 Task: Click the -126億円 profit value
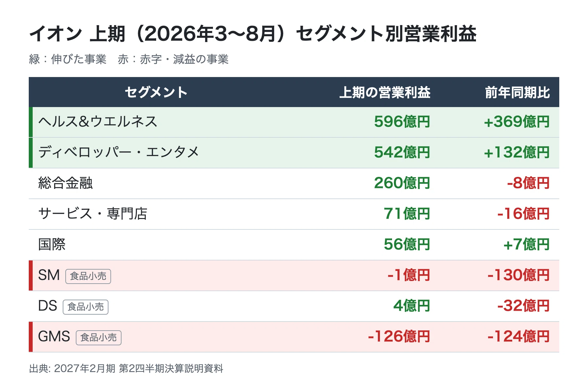(399, 336)
